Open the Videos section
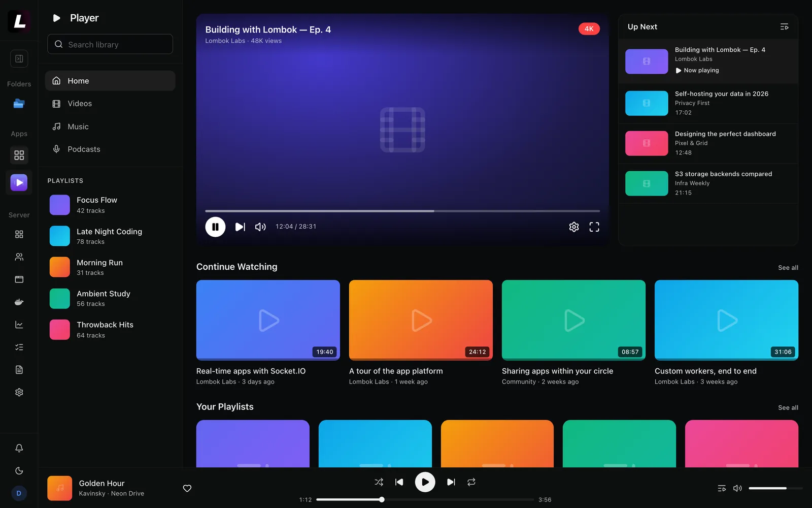This screenshot has width=812, height=508. point(110,104)
